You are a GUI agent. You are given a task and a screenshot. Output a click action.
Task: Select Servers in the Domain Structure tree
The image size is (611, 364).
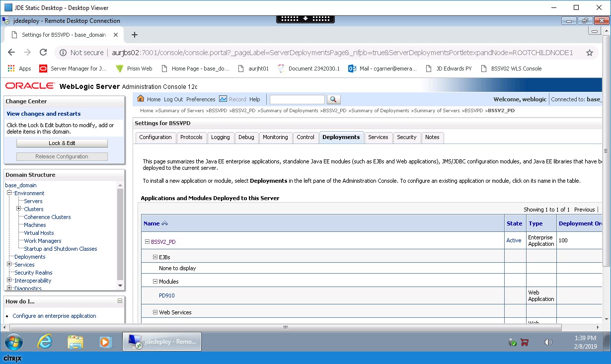pos(33,201)
